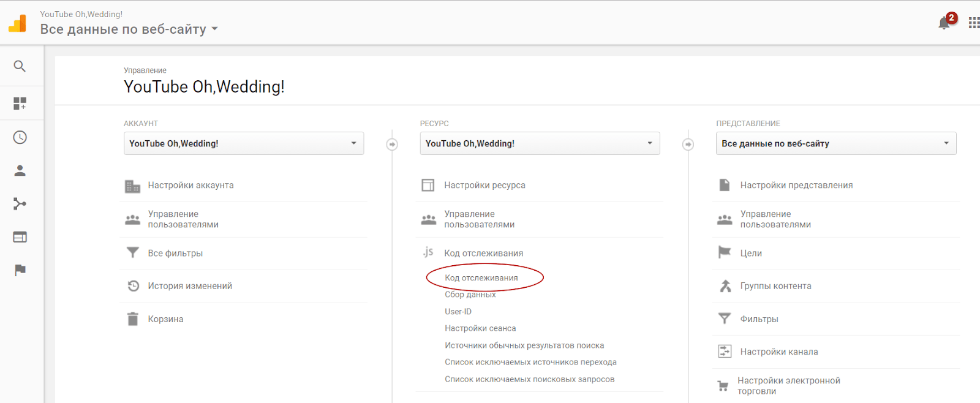Open 'Цели' goals in view column

click(x=751, y=253)
